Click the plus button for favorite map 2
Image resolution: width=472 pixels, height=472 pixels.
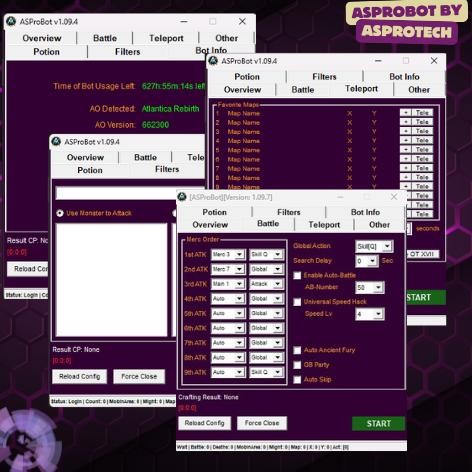[405, 122]
